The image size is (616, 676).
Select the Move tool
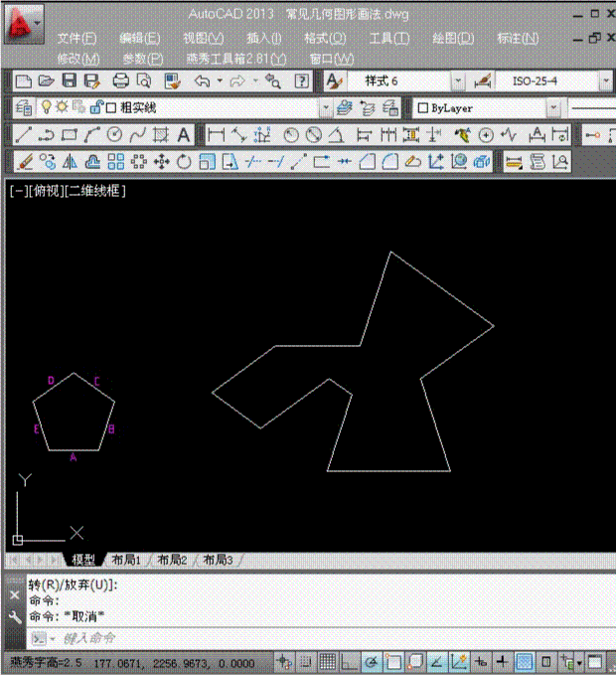pyautogui.click(x=162, y=162)
